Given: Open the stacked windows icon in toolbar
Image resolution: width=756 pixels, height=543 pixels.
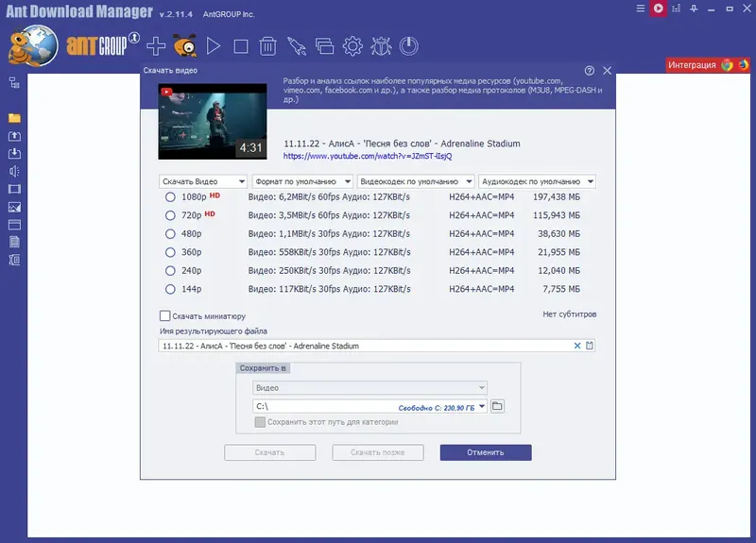Looking at the screenshot, I should pyautogui.click(x=324, y=46).
